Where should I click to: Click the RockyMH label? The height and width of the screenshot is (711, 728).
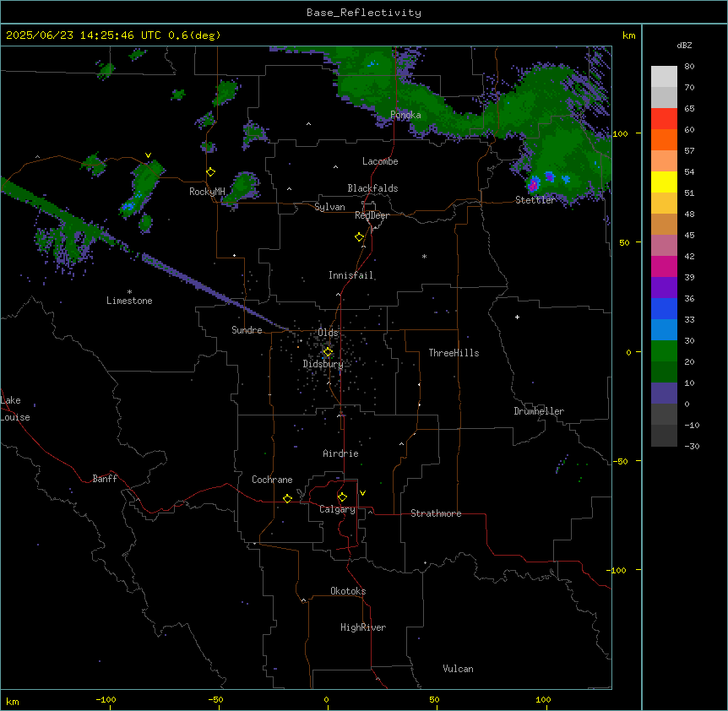point(207,192)
